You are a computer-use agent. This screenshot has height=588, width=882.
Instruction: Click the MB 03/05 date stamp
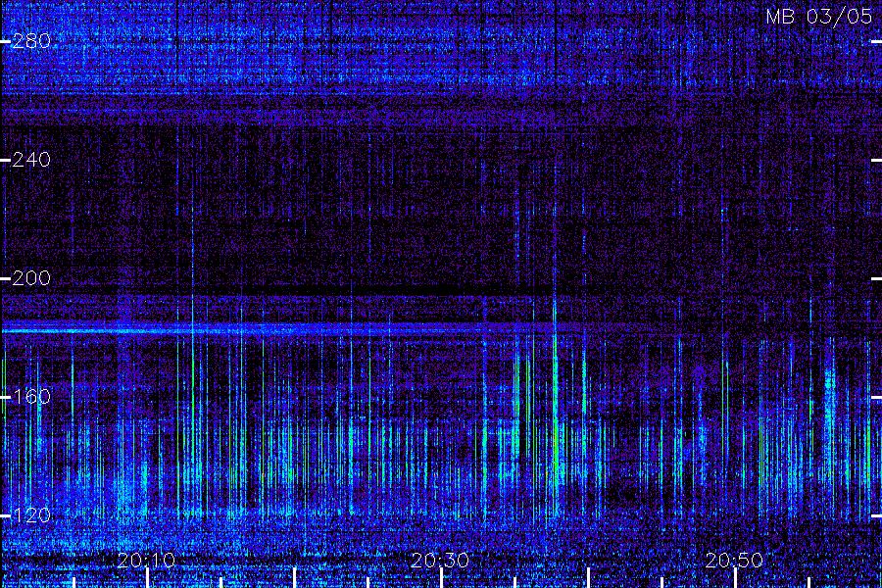(819, 17)
